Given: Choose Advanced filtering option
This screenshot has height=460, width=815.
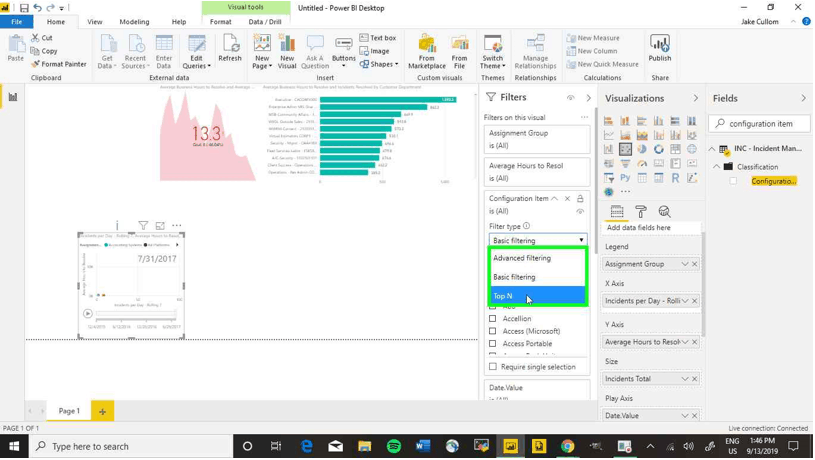Looking at the screenshot, I should [538, 258].
